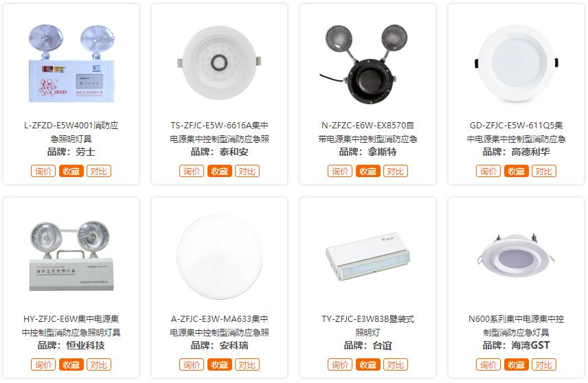Click 收藏 for the 恒业科技 product
Screen dimensions: 588x383
[x=71, y=364]
